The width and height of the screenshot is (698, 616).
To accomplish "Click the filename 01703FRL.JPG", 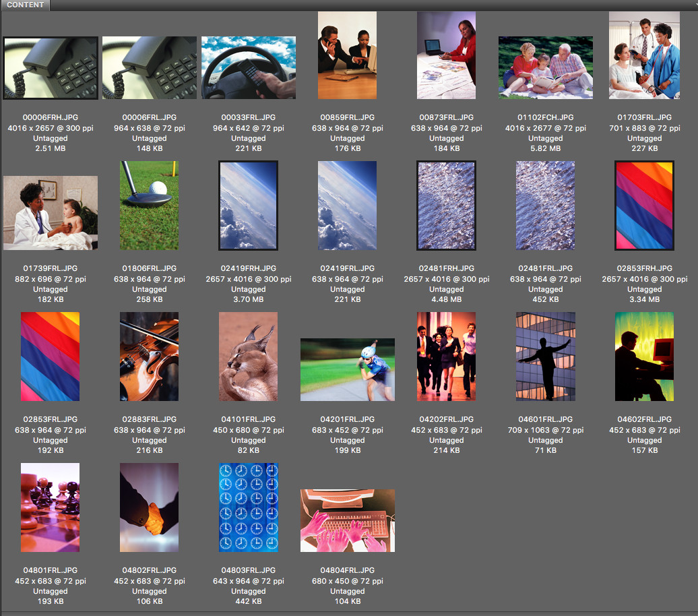I will (644, 117).
